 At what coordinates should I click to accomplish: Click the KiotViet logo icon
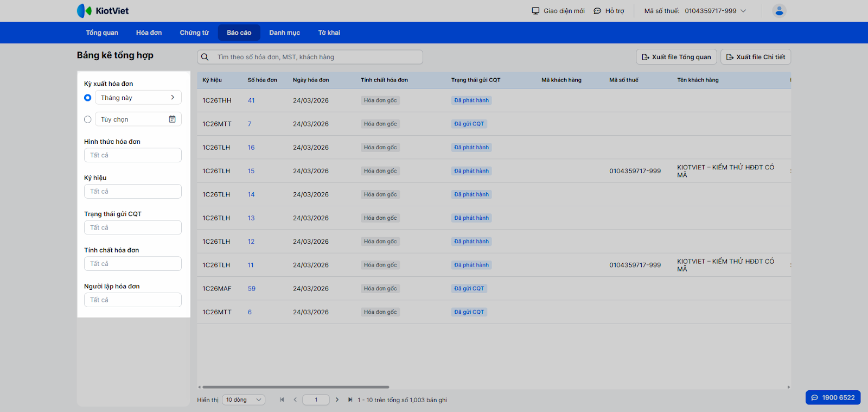click(84, 11)
